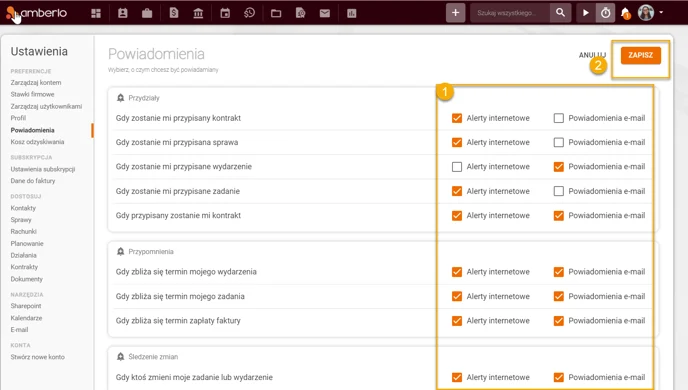Screen dimensions: 688x390
Task: Open the notifications bell icon
Action: [x=626, y=13]
